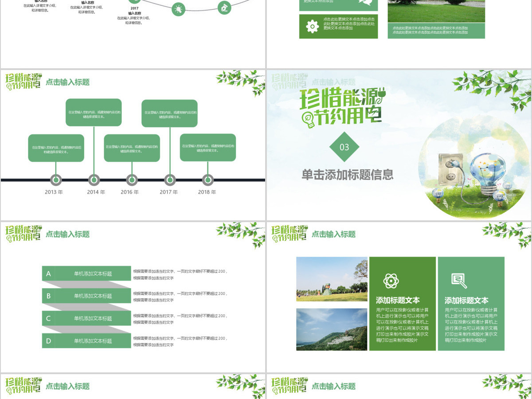
Task: Select the tall green text box connected to 2014
Action: tap(94, 113)
